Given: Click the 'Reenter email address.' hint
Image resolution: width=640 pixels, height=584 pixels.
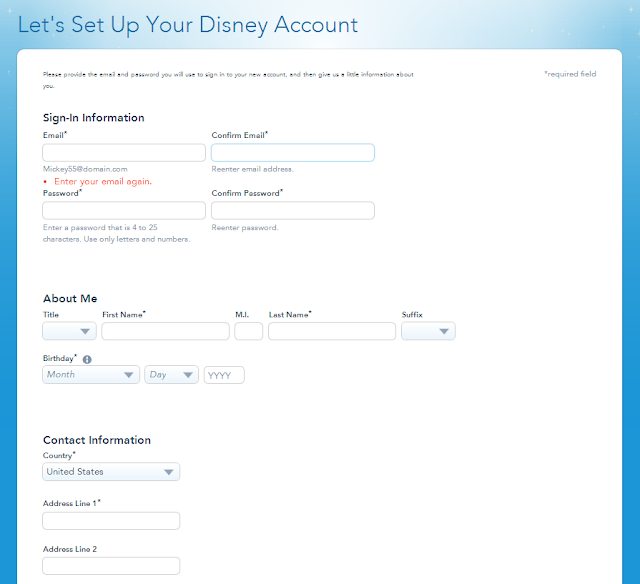Looking at the screenshot, I should tap(252, 169).
